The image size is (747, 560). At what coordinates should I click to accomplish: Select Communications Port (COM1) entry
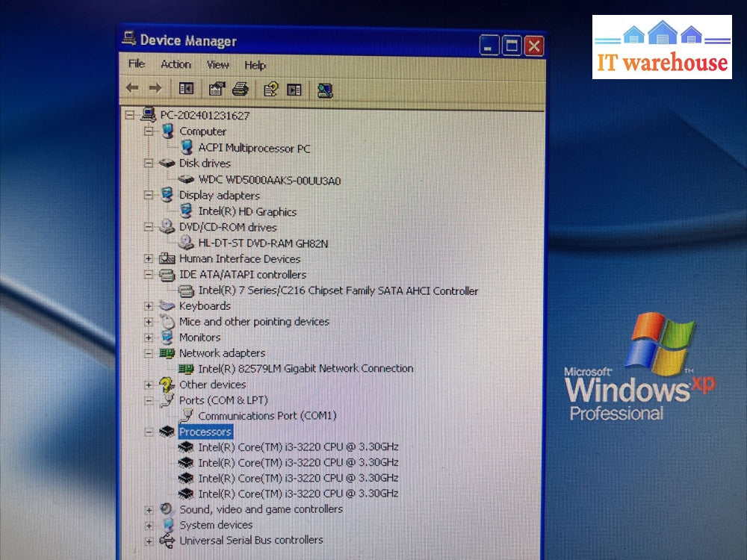[267, 415]
